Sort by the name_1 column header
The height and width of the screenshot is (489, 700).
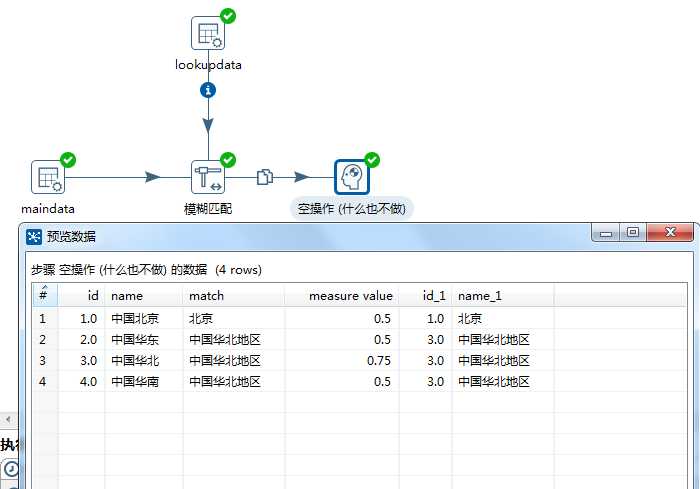tap(503, 295)
